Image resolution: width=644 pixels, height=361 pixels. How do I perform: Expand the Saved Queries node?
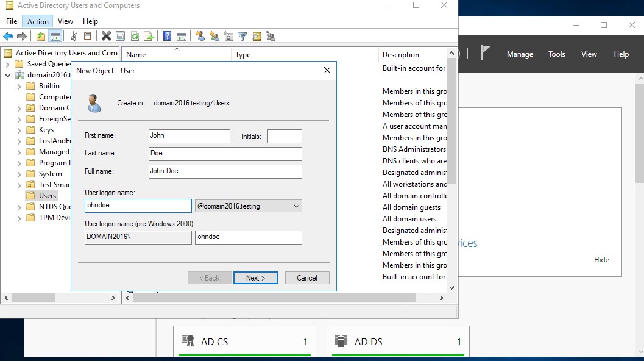[7, 64]
